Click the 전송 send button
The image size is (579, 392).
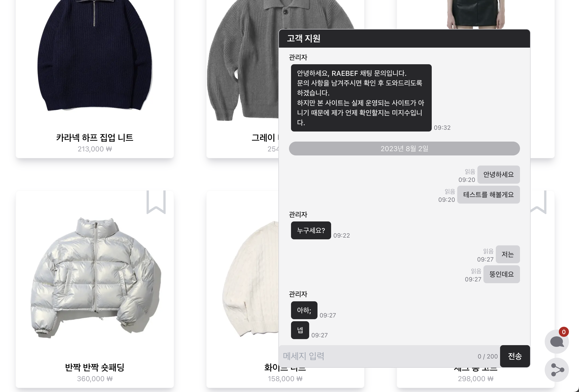[515, 356]
